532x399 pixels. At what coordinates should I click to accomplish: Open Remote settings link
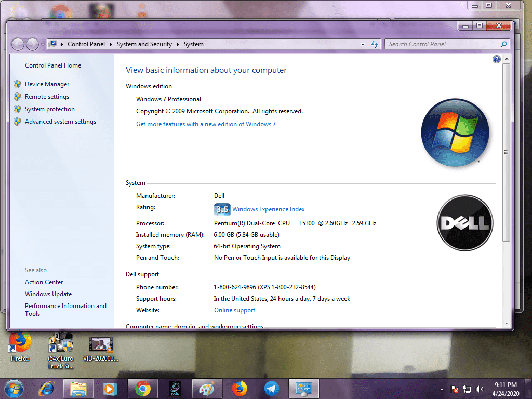coord(47,97)
